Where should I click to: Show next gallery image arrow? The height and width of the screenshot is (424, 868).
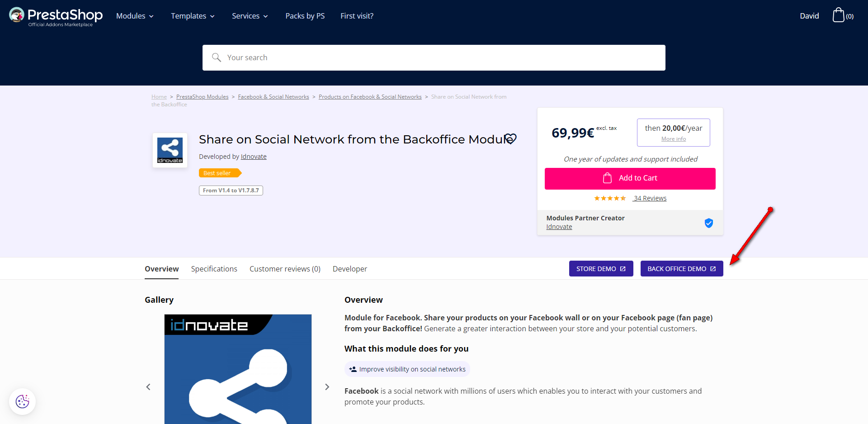(327, 387)
